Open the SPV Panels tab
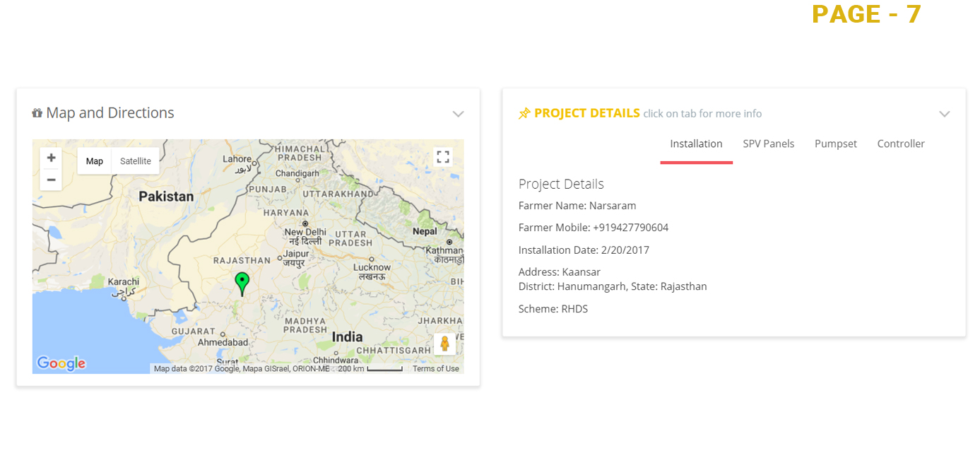 [x=768, y=144]
